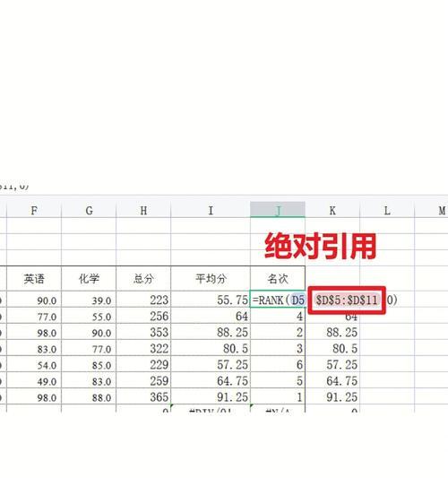Select the rank cell showing 4
448x478 pixels.
278,315
